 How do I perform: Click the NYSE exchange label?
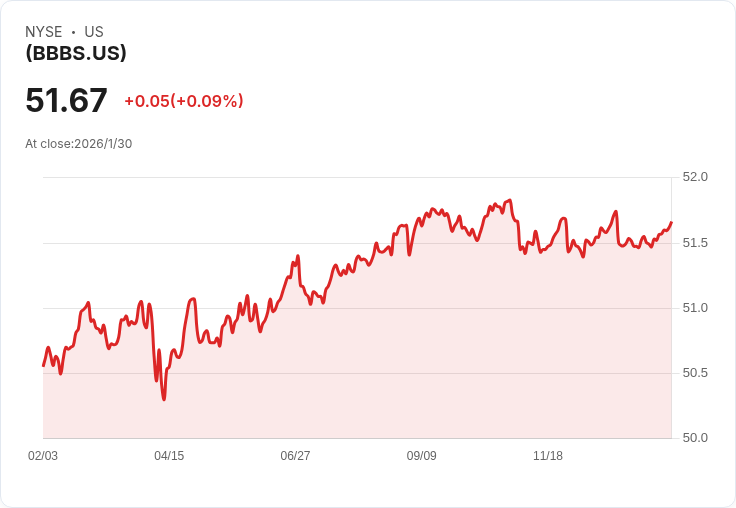(44, 32)
